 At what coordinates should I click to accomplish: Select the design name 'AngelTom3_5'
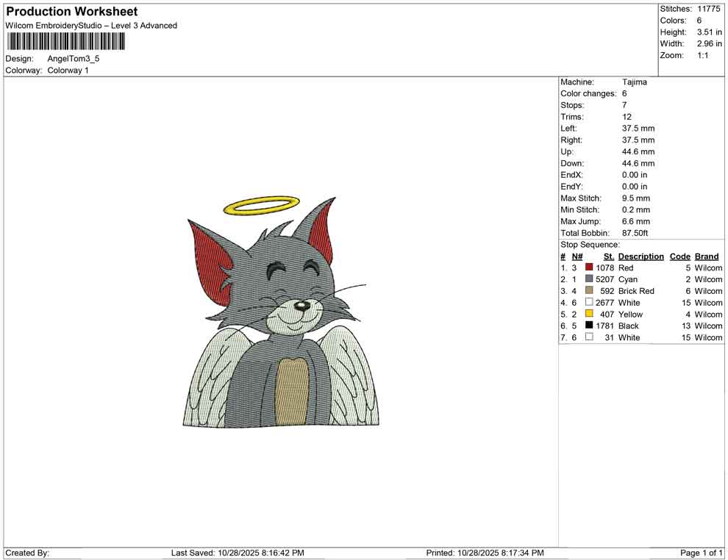tap(74, 59)
